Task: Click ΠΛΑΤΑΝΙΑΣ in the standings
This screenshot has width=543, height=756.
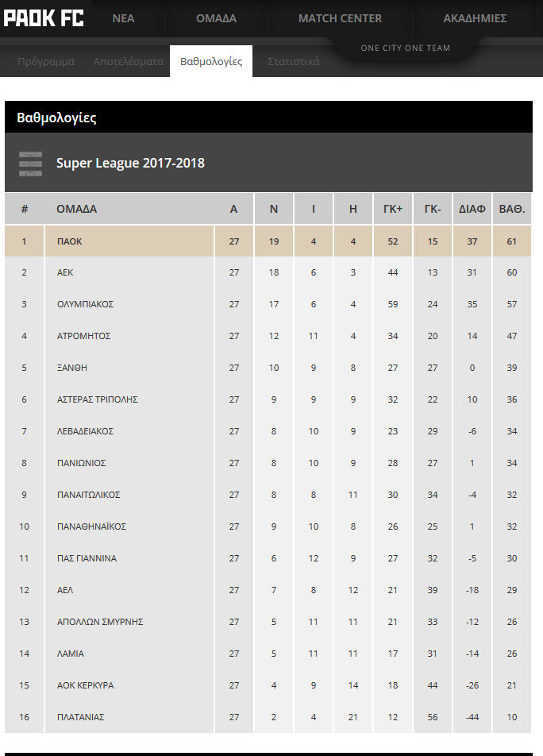Action: [80, 717]
